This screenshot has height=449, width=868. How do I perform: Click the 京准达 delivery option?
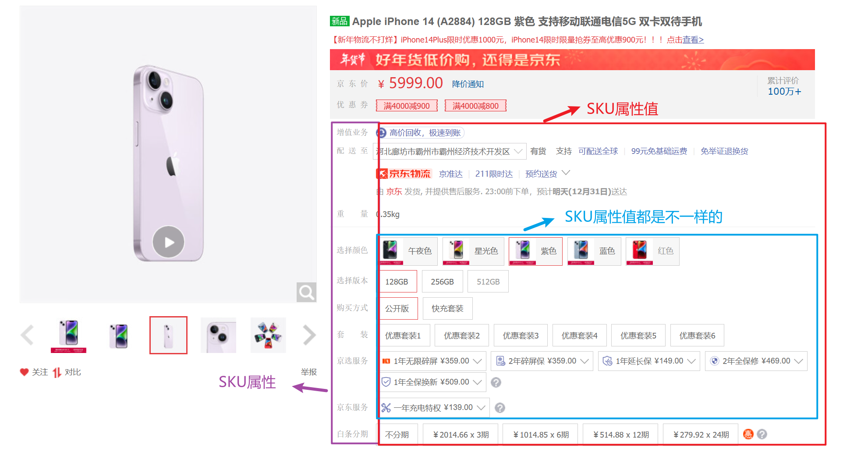pyautogui.click(x=451, y=174)
